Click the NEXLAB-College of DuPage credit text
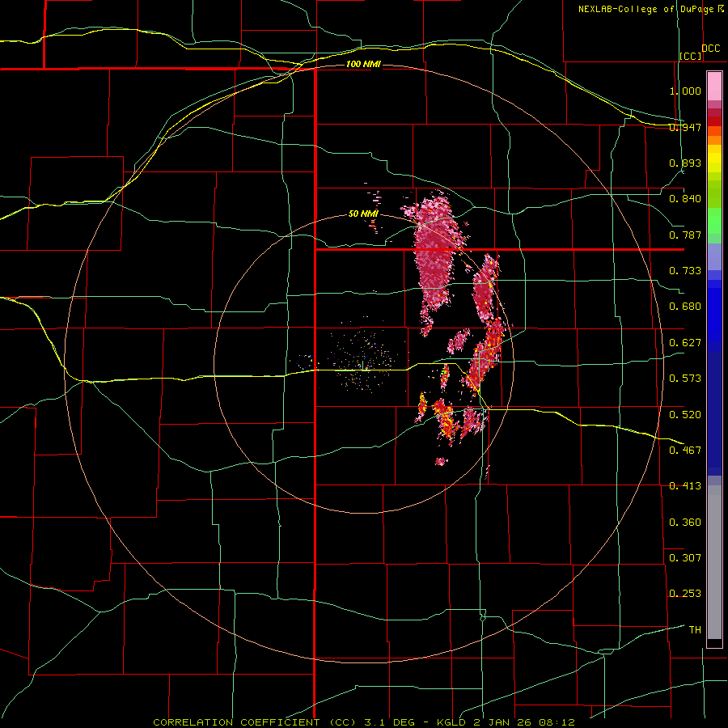The width and height of the screenshot is (728, 728). [646, 9]
